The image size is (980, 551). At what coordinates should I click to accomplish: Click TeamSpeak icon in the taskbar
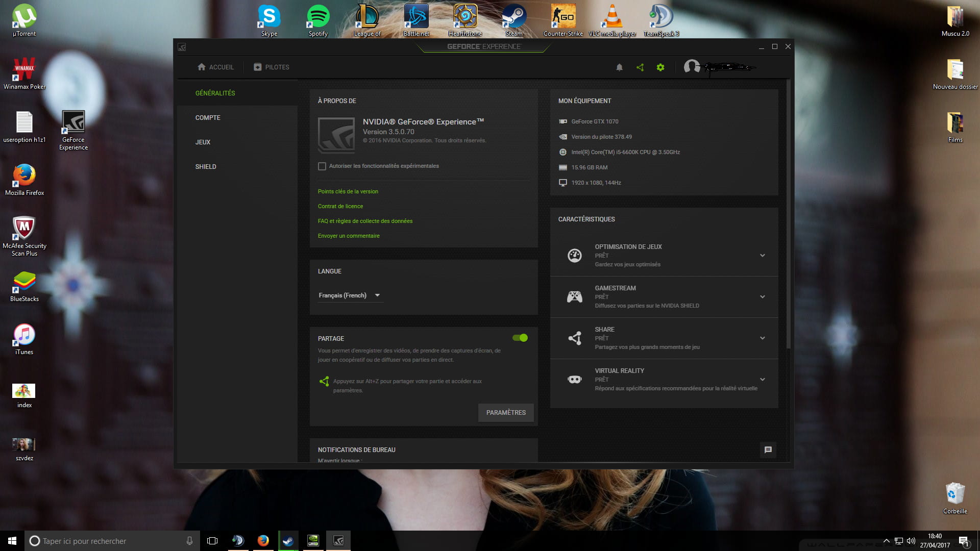coord(238,541)
